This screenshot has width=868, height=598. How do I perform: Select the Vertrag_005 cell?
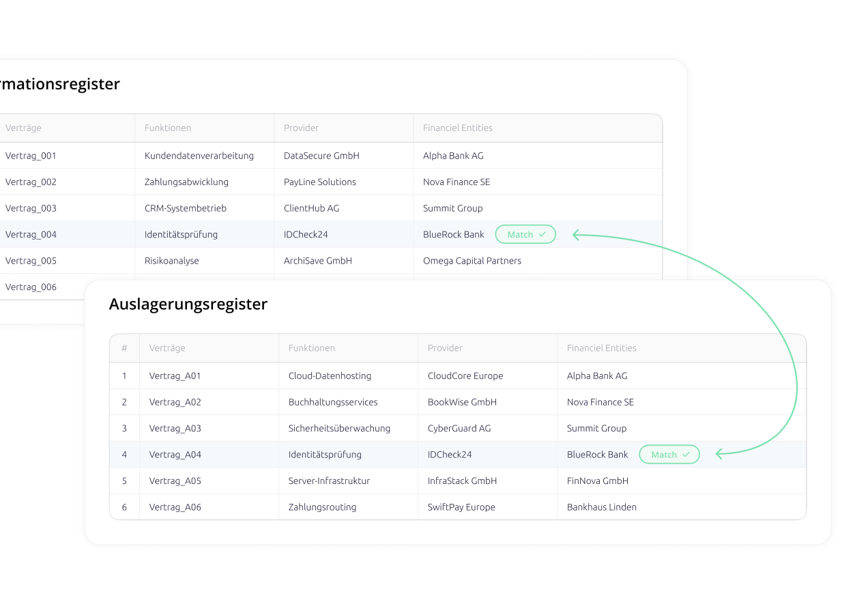point(31,261)
